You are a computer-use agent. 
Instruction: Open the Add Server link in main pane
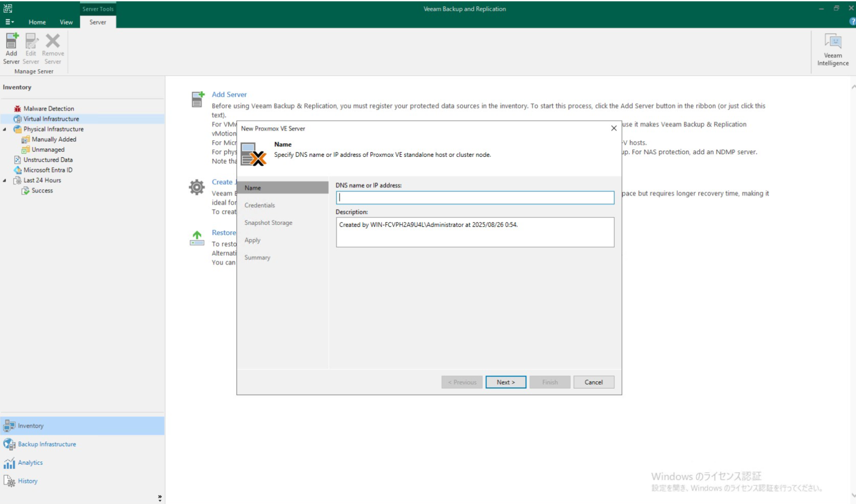(229, 95)
